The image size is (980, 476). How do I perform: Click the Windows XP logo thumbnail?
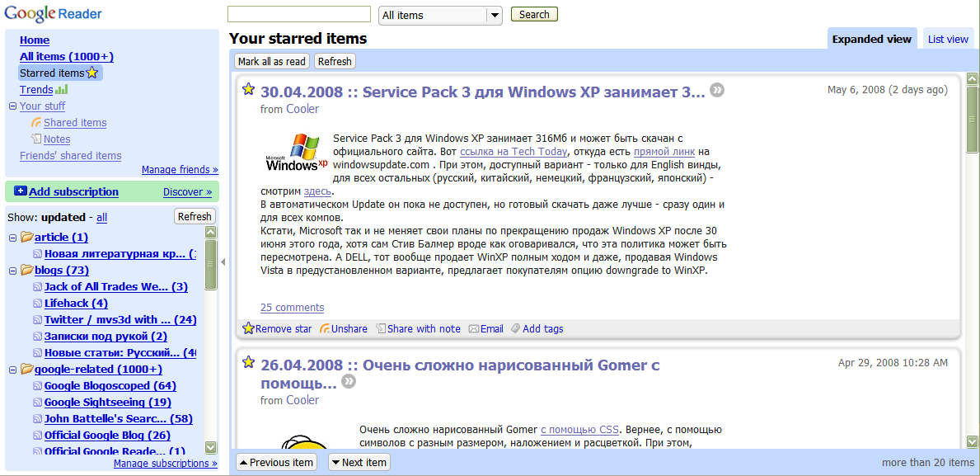pos(296,152)
